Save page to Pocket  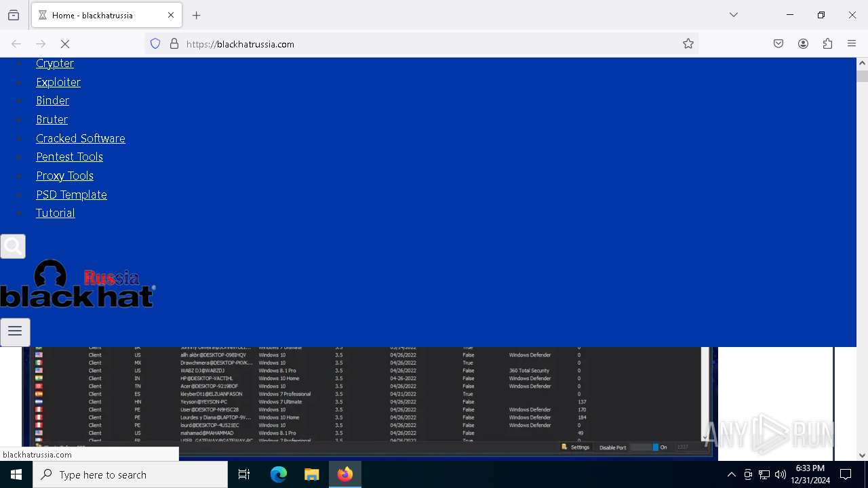click(778, 44)
